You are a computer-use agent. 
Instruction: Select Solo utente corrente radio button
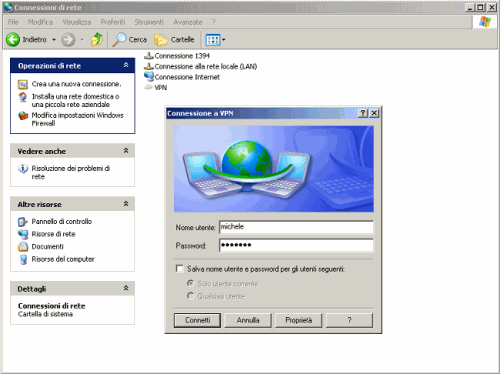click(x=190, y=283)
